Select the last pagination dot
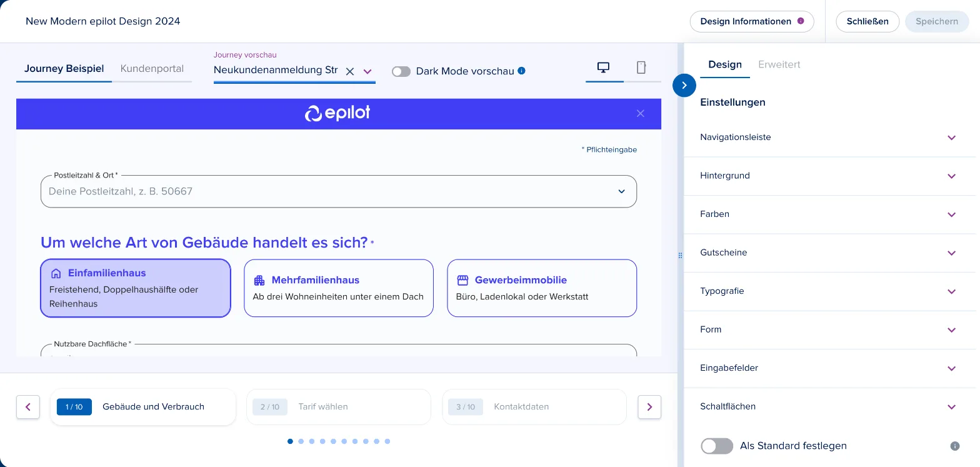Screen dimensions: 980x467 click(x=387, y=441)
